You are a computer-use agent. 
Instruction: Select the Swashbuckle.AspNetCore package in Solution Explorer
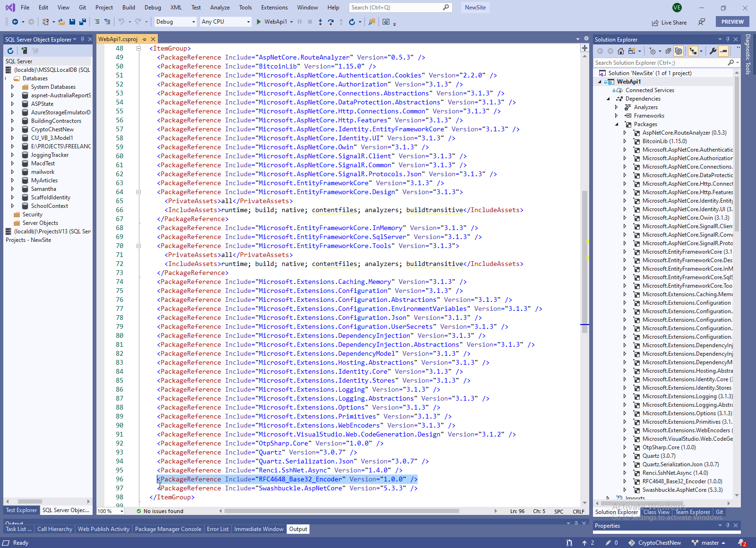(682, 490)
